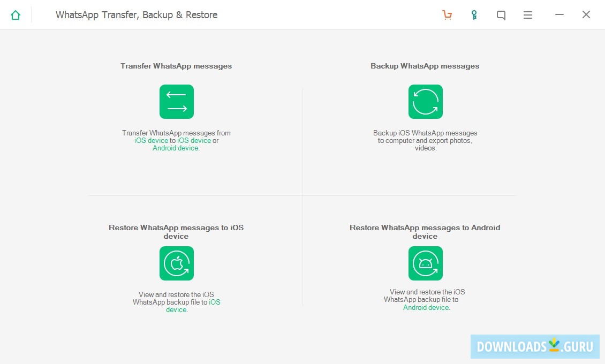The image size is (605, 364).
Task: Click Restore WhatsApp messages to iOS device heading
Action: click(176, 232)
